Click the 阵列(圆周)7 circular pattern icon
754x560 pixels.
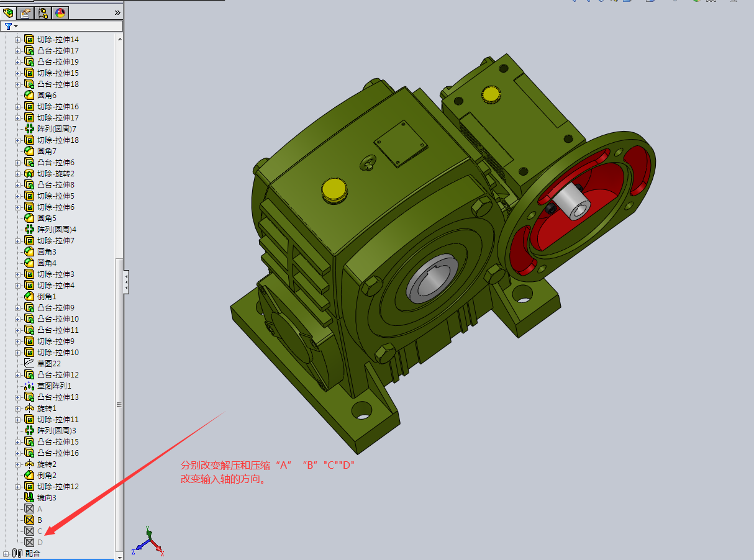[29, 129]
